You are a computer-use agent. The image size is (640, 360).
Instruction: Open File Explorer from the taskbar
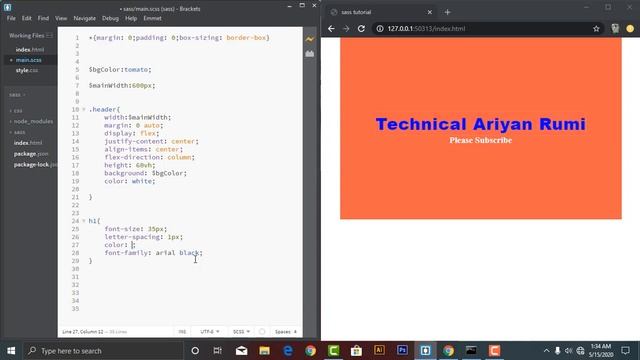click(264, 351)
